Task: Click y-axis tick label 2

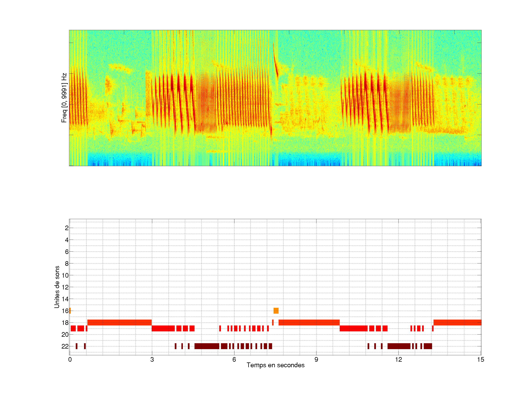Action: pyautogui.click(x=67, y=228)
